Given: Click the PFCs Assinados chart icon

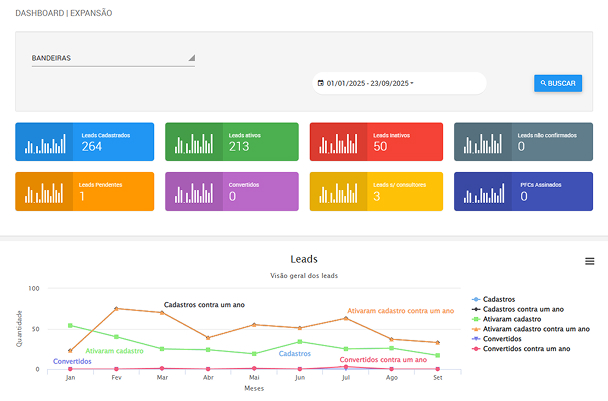Looking at the screenshot, I should pos(483,191).
